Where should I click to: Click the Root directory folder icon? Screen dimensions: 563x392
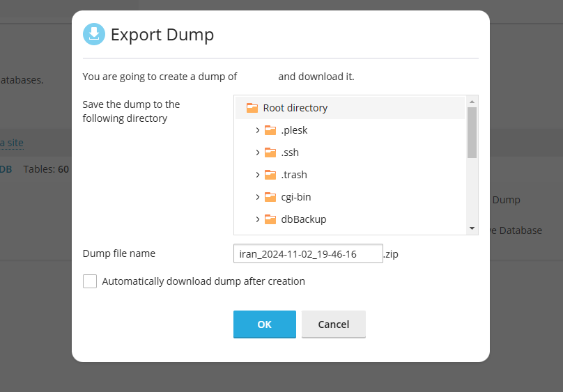click(252, 108)
